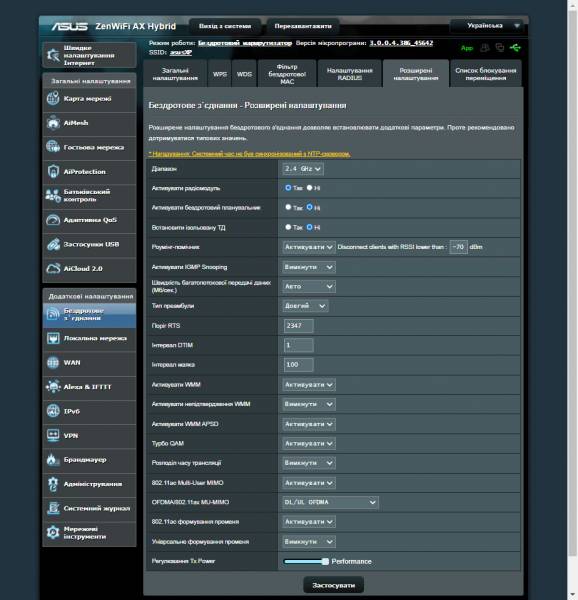Set radio module activation to Ні
The image size is (578, 600).
click(x=309, y=188)
